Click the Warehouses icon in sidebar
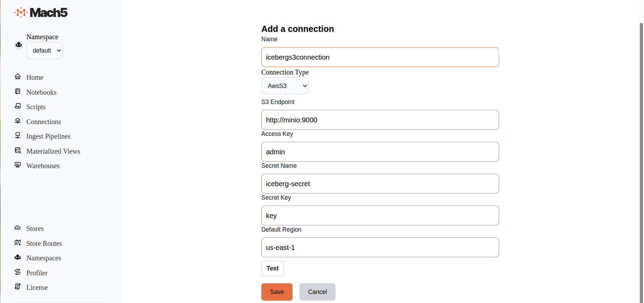 tap(18, 165)
